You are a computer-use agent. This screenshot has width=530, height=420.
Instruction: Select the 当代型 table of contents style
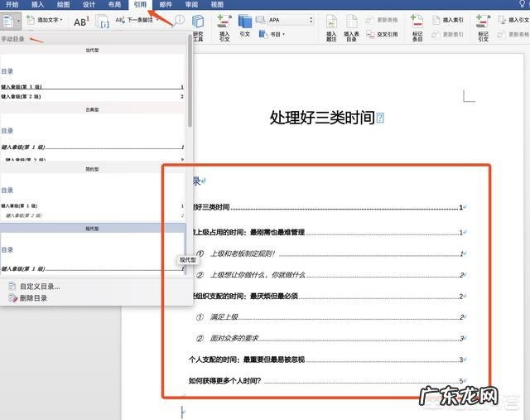click(92, 74)
